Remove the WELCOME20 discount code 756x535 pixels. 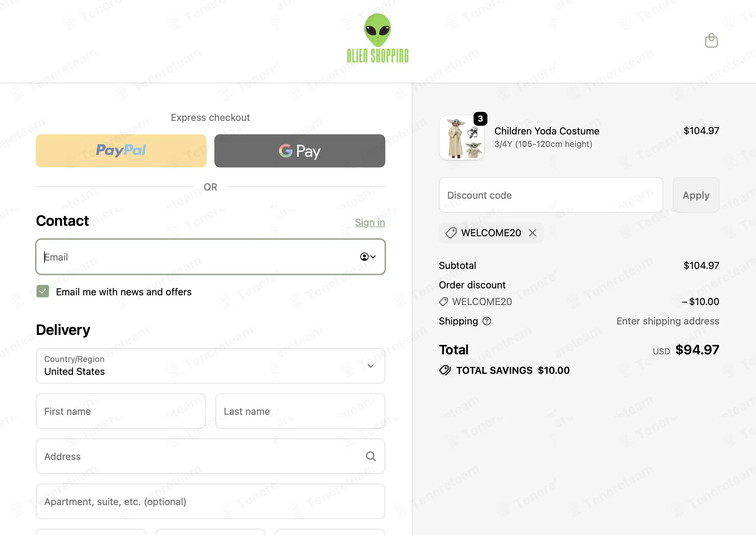[533, 233]
